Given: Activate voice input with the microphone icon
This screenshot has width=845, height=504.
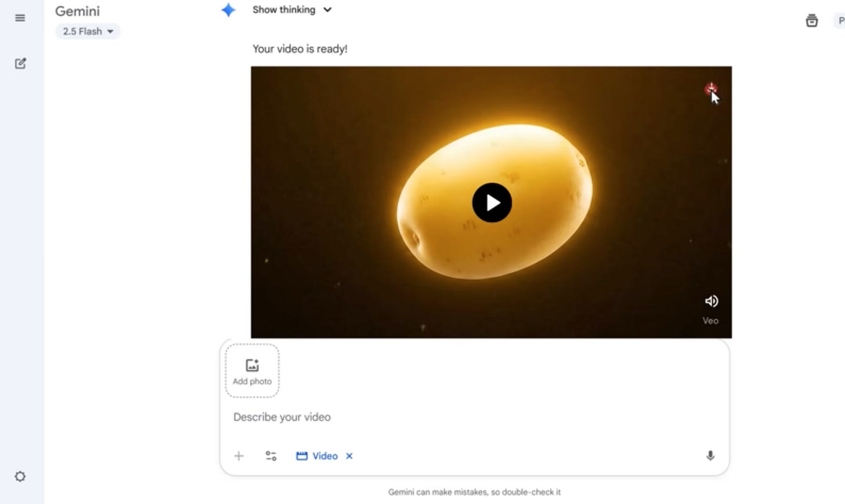Looking at the screenshot, I should point(710,456).
